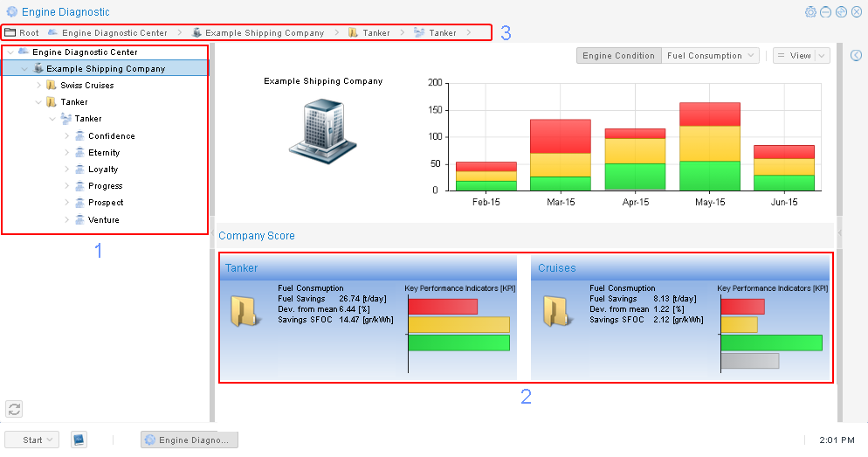Open the View dropdown menu
This screenshot has width=868, height=457.
pyautogui.click(x=801, y=55)
